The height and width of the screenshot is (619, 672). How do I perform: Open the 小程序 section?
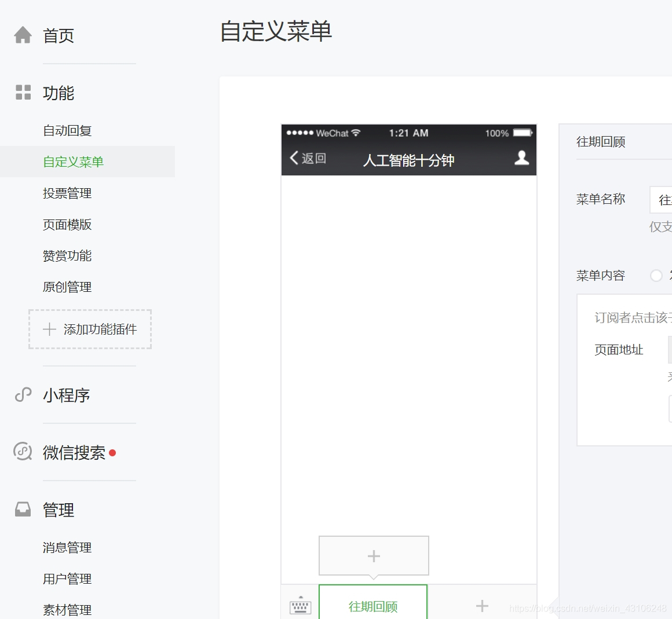click(67, 395)
